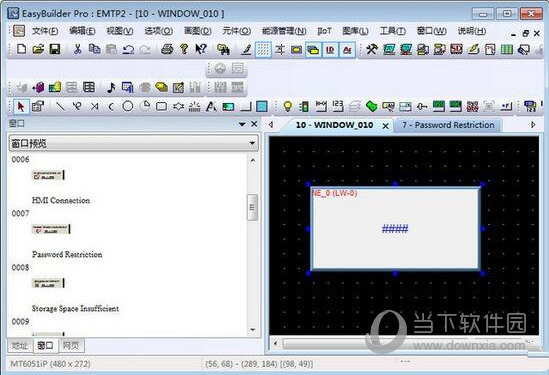The width and height of the screenshot is (549, 375).
Task: Toggle the grid display button
Action: pyautogui.click(x=263, y=49)
